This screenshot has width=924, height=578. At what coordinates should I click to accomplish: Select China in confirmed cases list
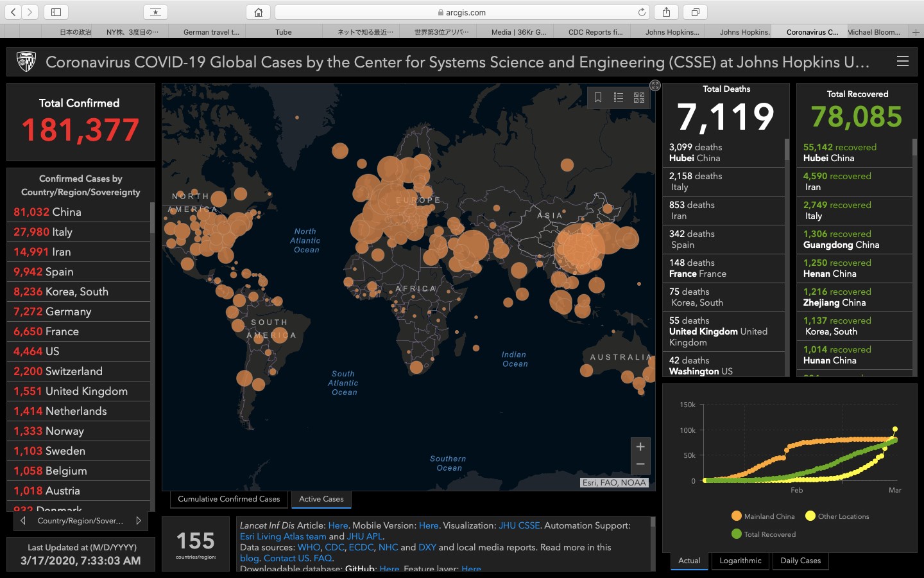coord(78,212)
